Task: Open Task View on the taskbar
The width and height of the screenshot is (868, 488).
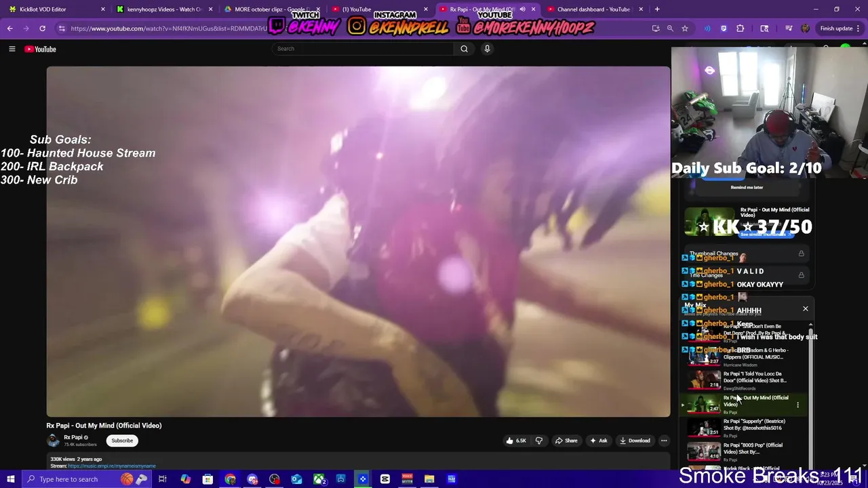Action: [163, 479]
